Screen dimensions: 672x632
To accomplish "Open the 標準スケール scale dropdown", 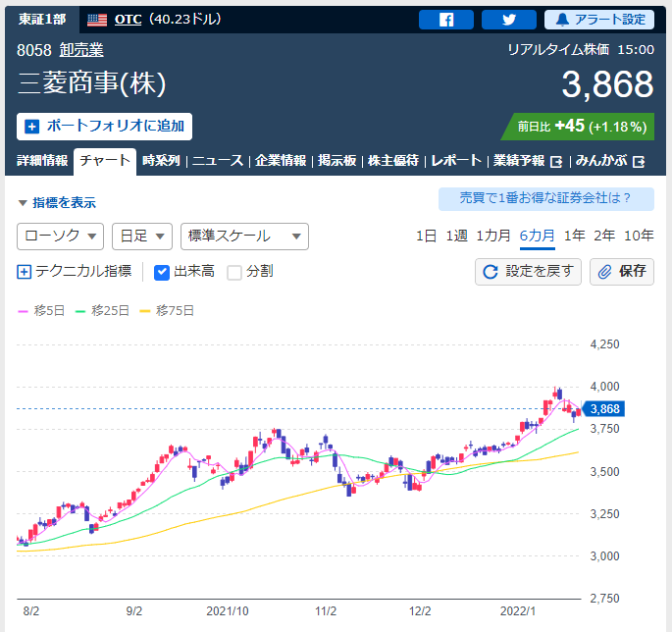I will [x=244, y=237].
